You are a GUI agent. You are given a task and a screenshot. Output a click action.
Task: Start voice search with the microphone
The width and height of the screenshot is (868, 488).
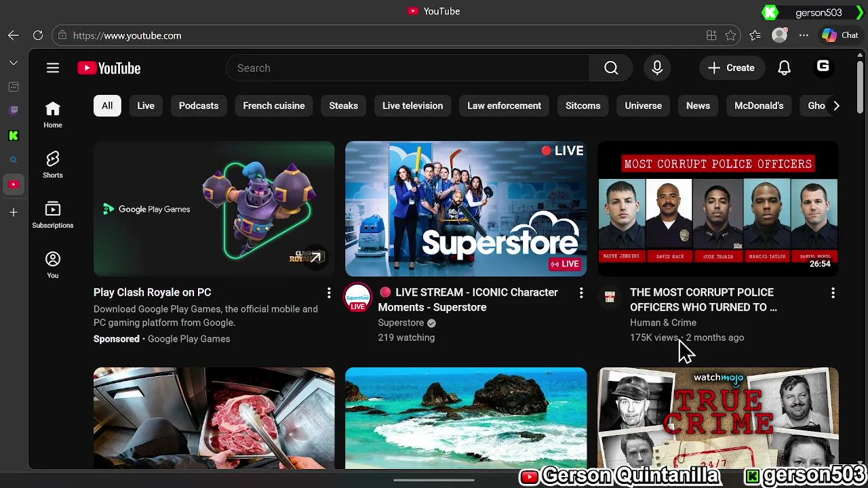tap(657, 68)
